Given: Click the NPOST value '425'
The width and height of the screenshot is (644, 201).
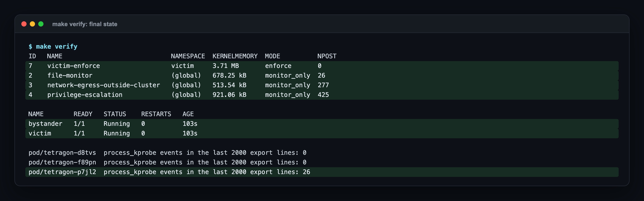Looking at the screenshot, I should [x=323, y=95].
